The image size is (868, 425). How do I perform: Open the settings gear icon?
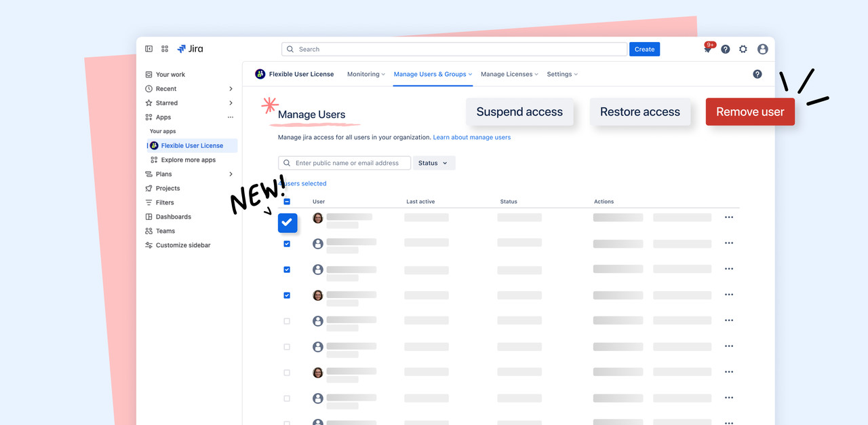click(743, 49)
